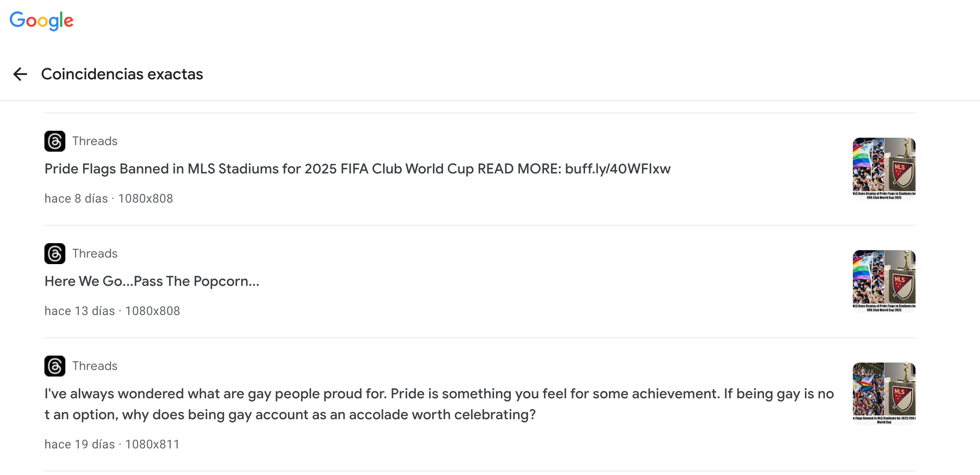980x475 pixels.
Task: Open the thumbnail of the 1080x811 result
Action: (884, 394)
